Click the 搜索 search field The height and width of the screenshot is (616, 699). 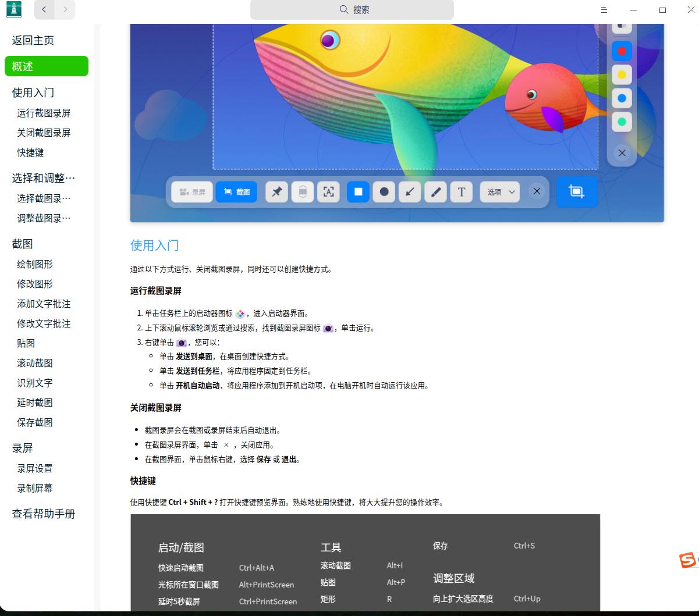(352, 10)
